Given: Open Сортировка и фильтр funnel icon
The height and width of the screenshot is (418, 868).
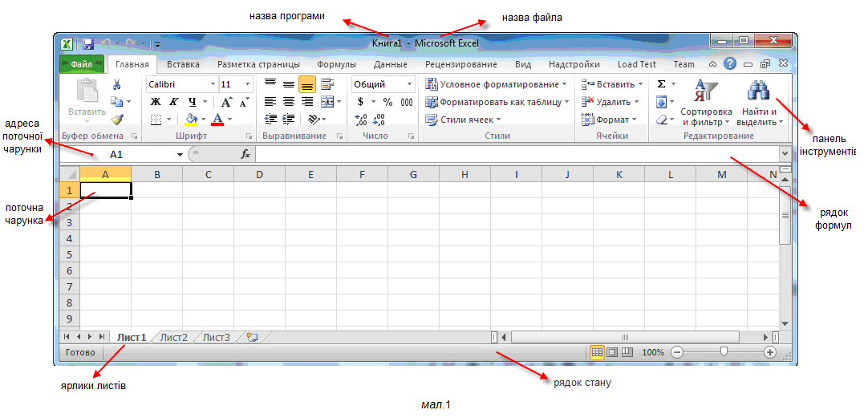Looking at the screenshot, I should (706, 91).
